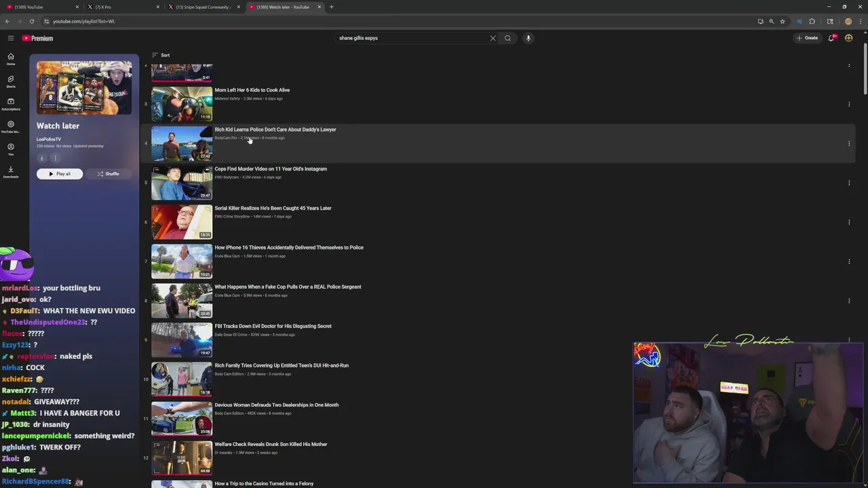Click the Watch later playlist cover image

click(84, 87)
